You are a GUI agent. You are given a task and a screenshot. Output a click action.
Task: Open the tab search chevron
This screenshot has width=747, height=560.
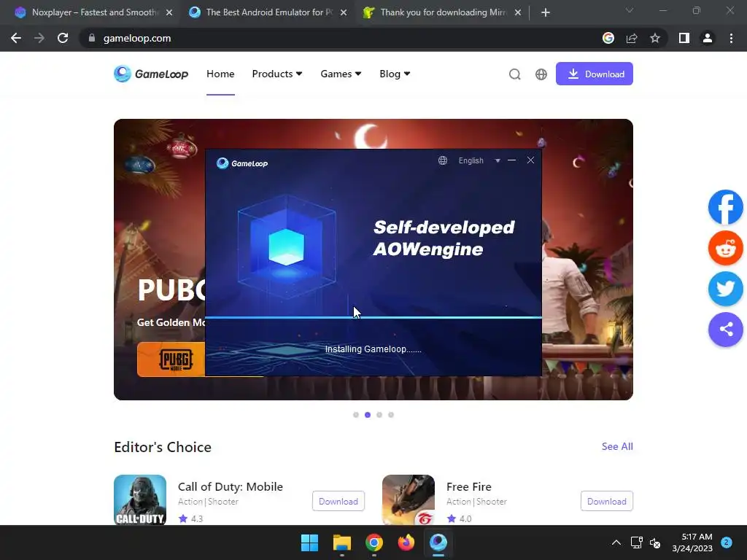click(x=630, y=10)
